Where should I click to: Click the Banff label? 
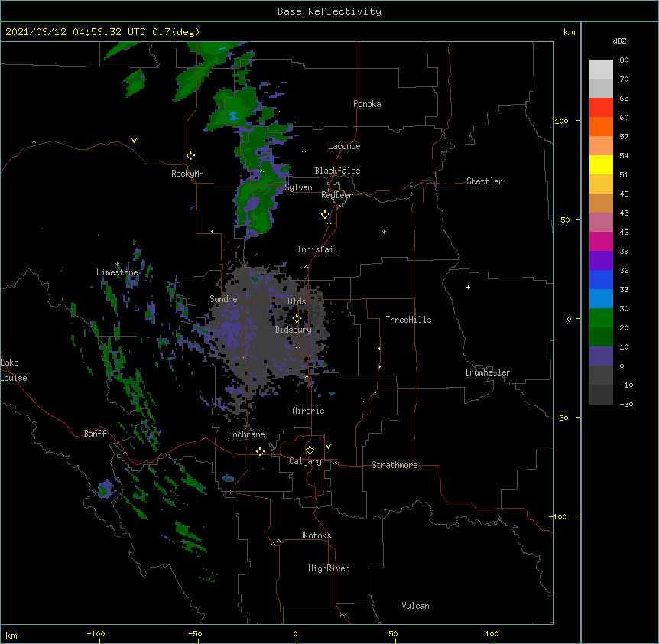[x=95, y=434]
